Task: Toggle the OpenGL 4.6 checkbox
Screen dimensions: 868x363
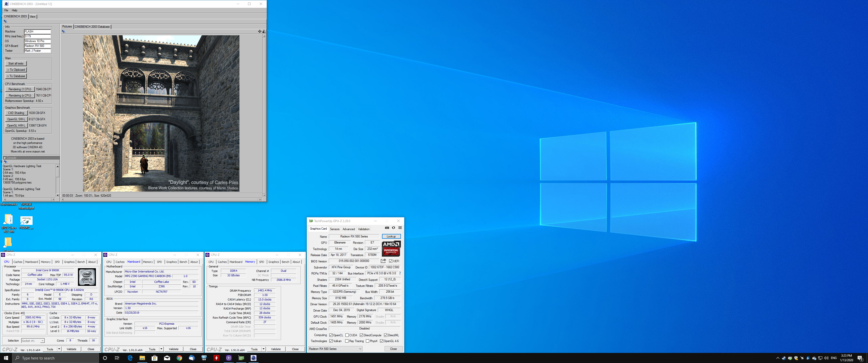Action: [x=382, y=341]
